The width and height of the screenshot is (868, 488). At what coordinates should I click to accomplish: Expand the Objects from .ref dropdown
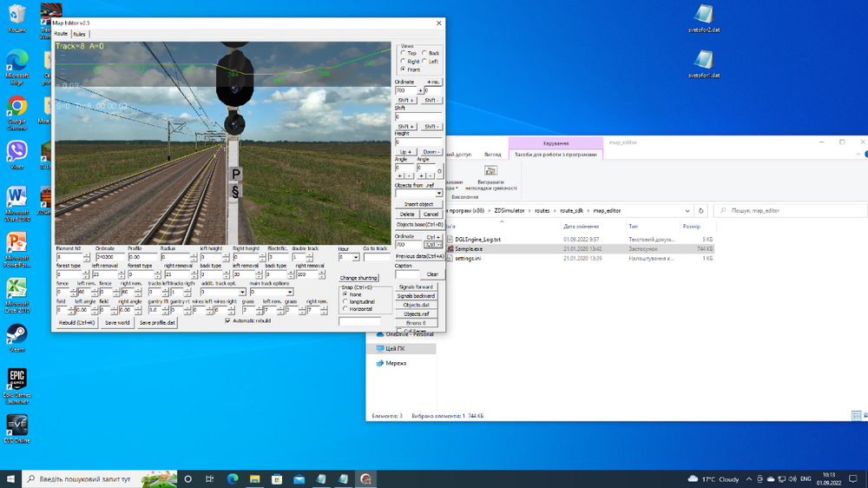438,194
